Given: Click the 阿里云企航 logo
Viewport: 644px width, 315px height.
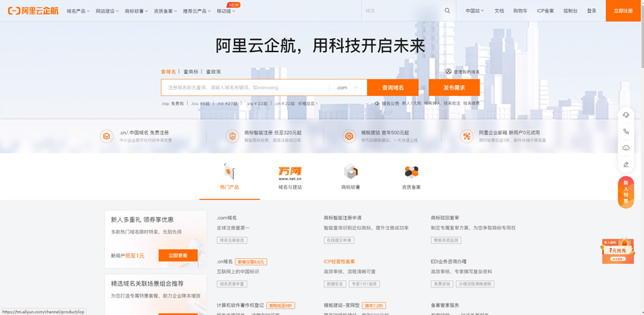Looking at the screenshot, I should pyautogui.click(x=34, y=11).
